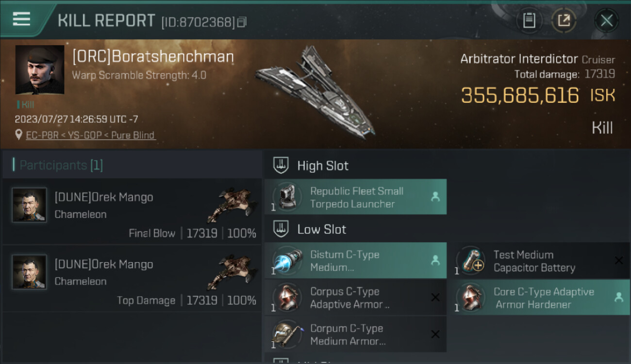Viewport: 631px width, 364px height.
Task: Click the clipboard report icon
Action: pos(529,20)
